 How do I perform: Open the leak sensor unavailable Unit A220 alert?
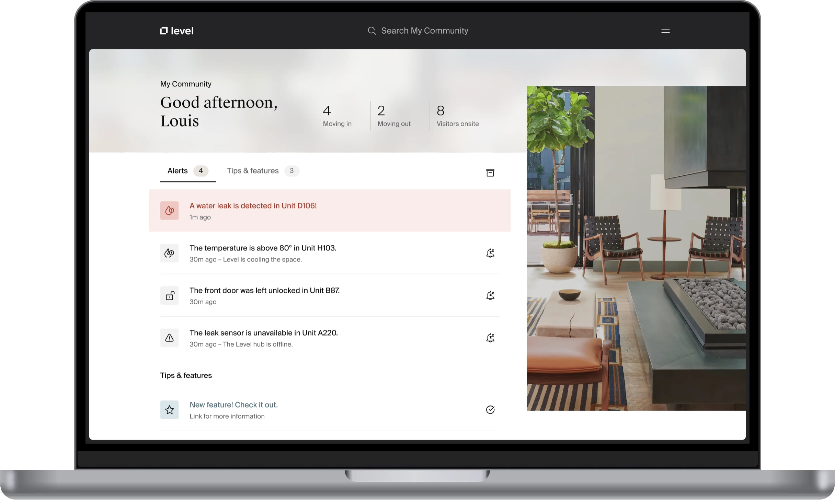(330, 338)
